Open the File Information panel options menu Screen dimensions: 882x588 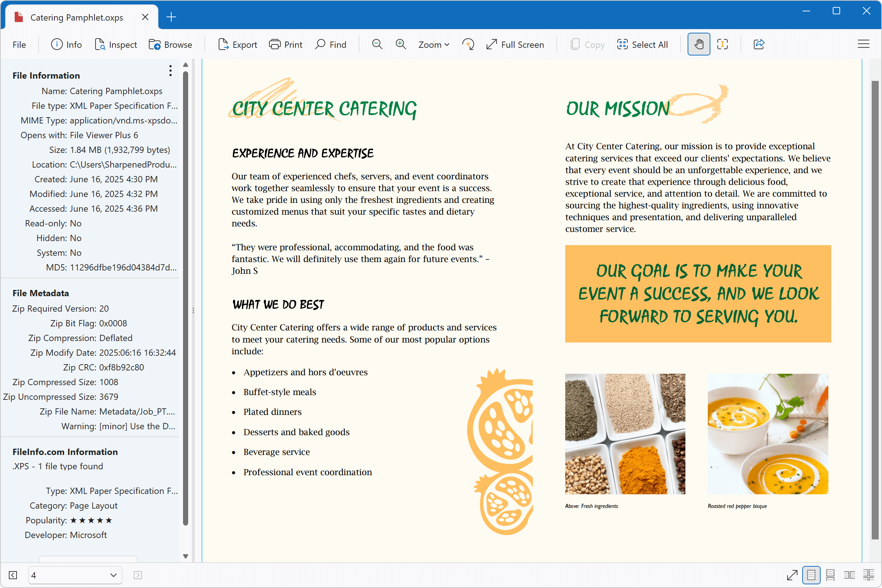[x=171, y=71]
